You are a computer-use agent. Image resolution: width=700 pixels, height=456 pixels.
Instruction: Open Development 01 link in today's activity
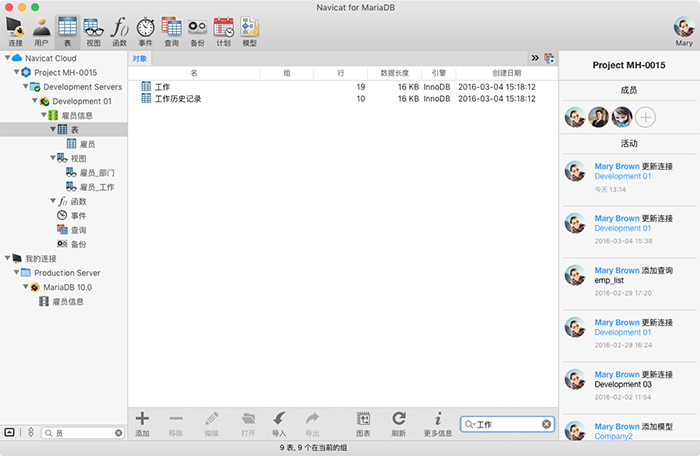[x=622, y=176]
